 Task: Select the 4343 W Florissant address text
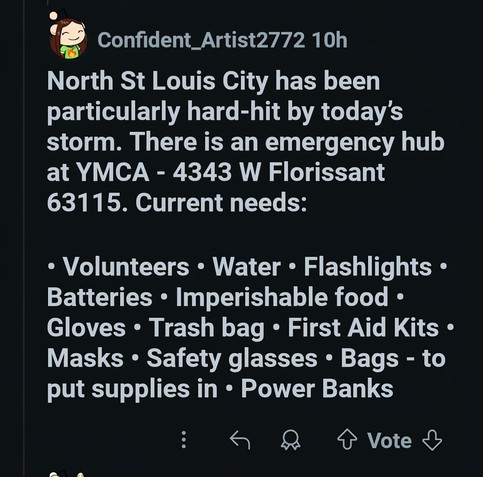pyautogui.click(x=279, y=172)
